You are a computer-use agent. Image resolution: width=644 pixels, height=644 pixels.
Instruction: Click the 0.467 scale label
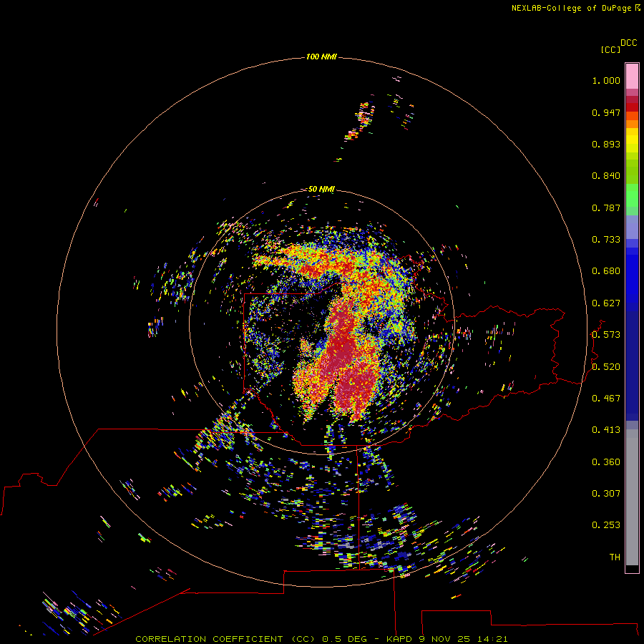(606, 399)
